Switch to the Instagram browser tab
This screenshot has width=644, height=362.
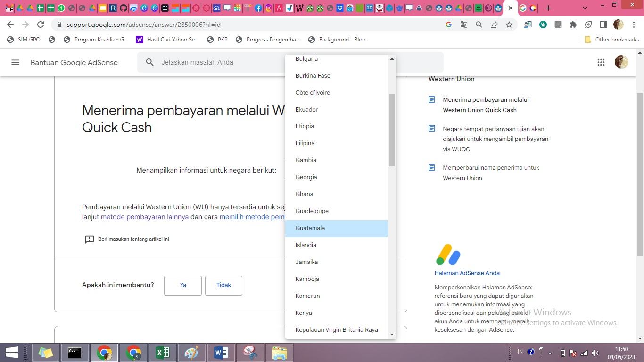[x=268, y=8]
